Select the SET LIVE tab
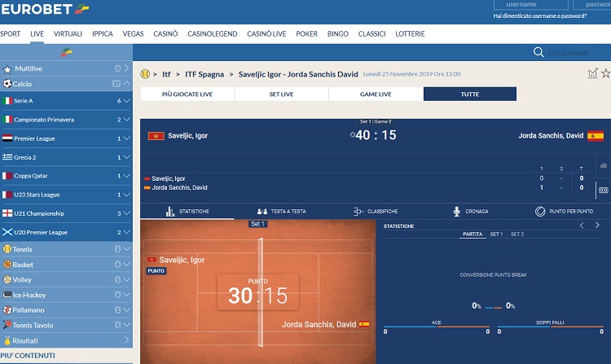 [x=281, y=94]
